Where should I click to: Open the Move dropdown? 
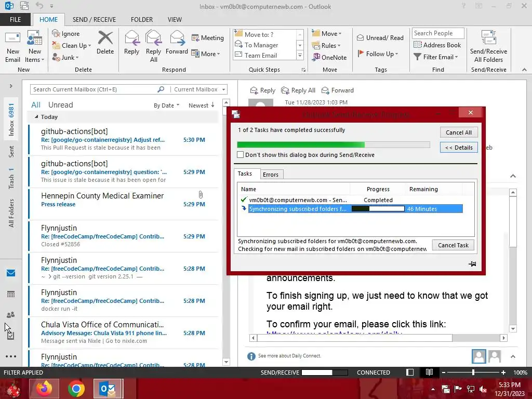click(327, 33)
